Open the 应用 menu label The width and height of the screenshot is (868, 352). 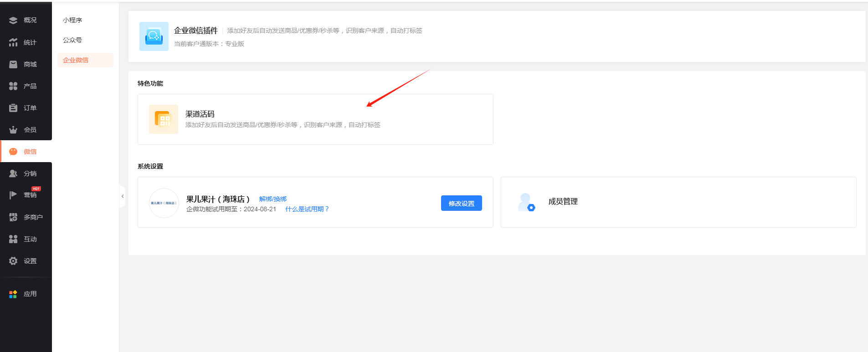(30, 294)
